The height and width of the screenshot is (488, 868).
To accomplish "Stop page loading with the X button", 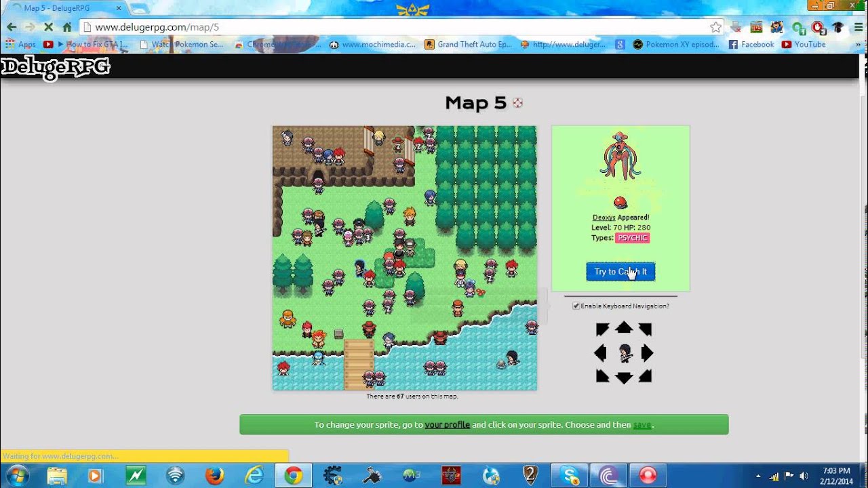I will point(48,27).
